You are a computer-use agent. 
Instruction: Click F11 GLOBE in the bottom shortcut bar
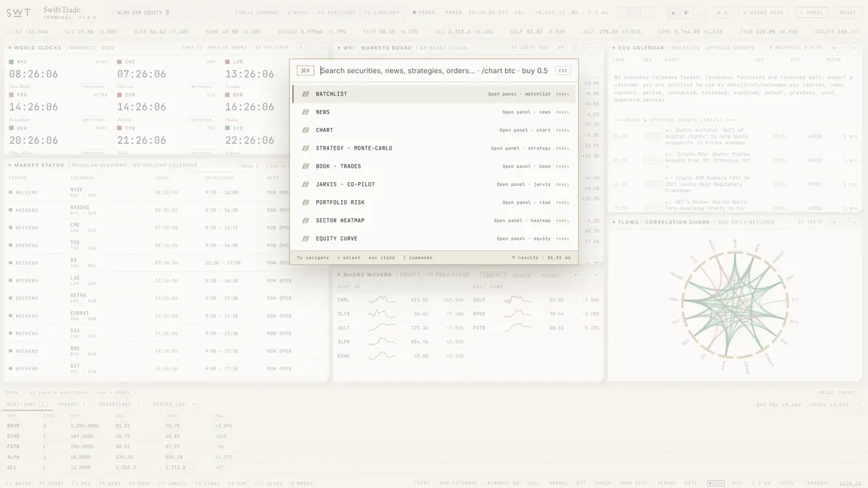coord(268,482)
